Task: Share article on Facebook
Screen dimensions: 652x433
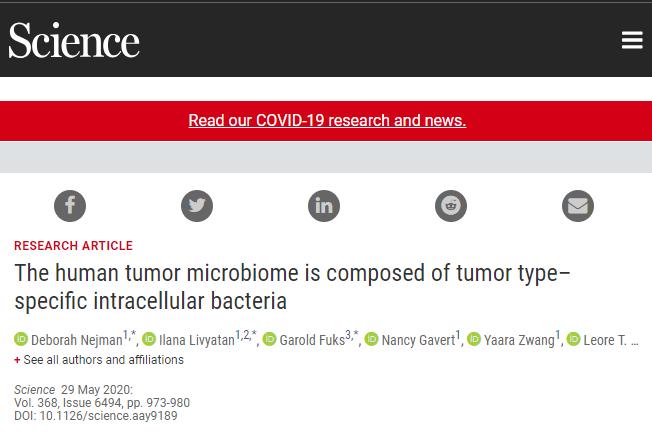Action: (70, 206)
